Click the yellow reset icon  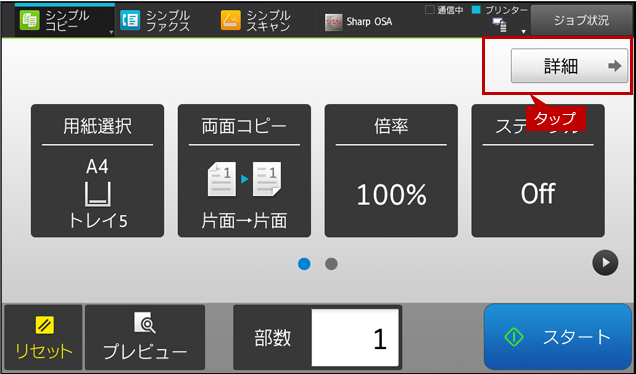coord(45,325)
